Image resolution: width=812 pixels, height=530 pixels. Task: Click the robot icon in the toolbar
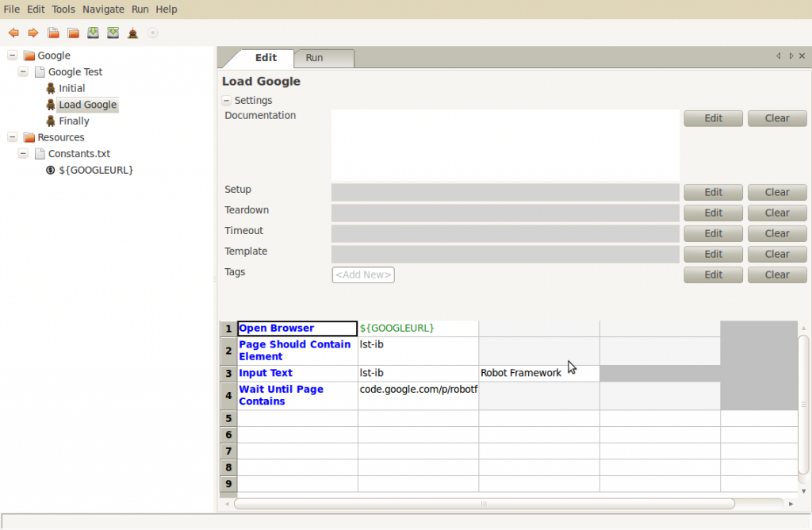(132, 33)
